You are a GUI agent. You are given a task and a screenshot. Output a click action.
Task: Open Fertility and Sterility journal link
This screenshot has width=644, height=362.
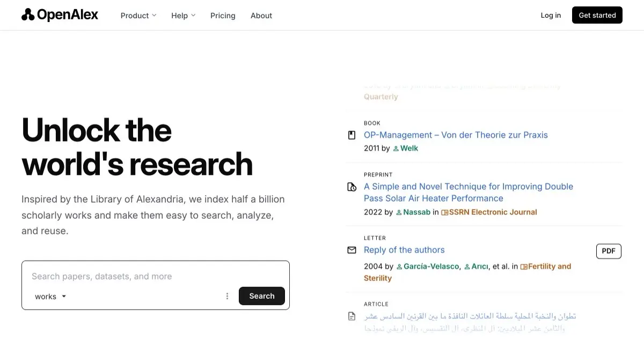pos(467,272)
